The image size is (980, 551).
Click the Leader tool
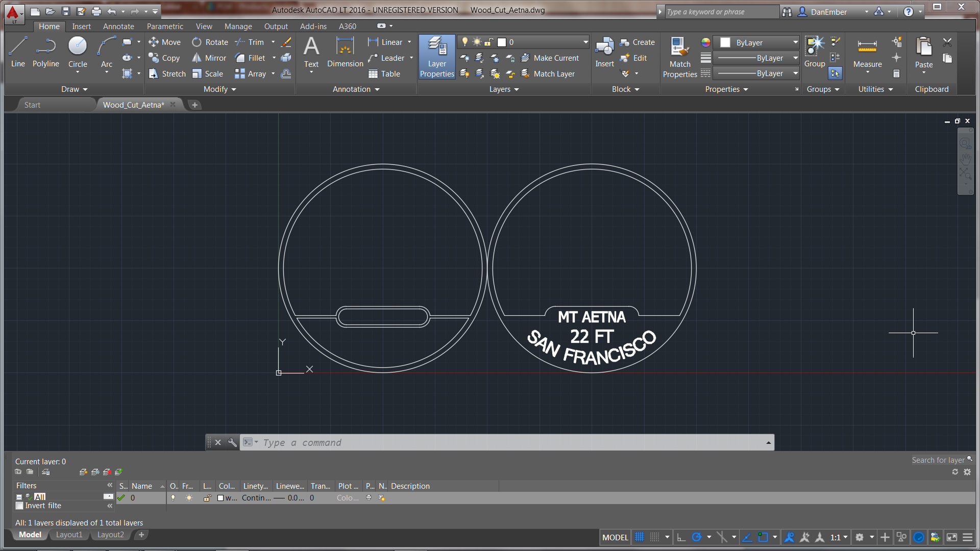(x=386, y=58)
